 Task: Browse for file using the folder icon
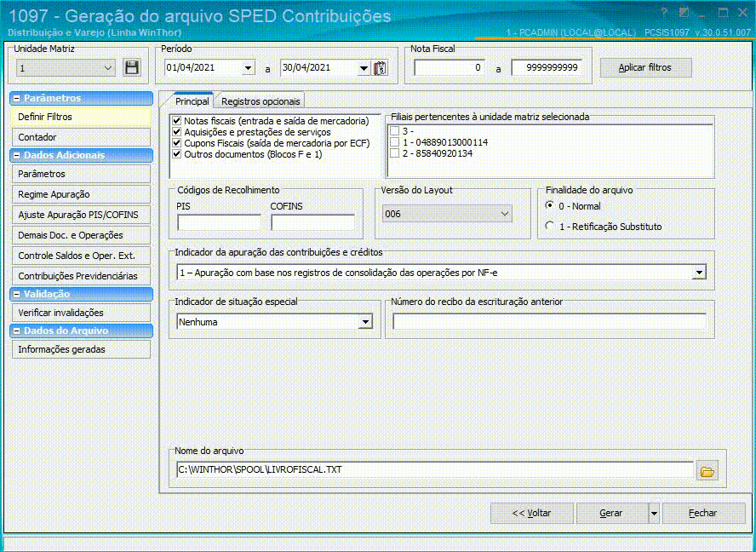[707, 471]
